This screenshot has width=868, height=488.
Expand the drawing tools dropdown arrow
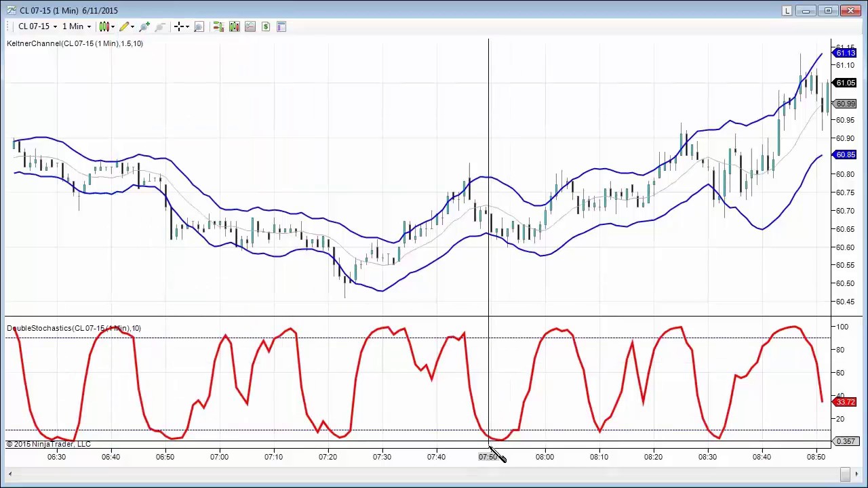click(132, 27)
